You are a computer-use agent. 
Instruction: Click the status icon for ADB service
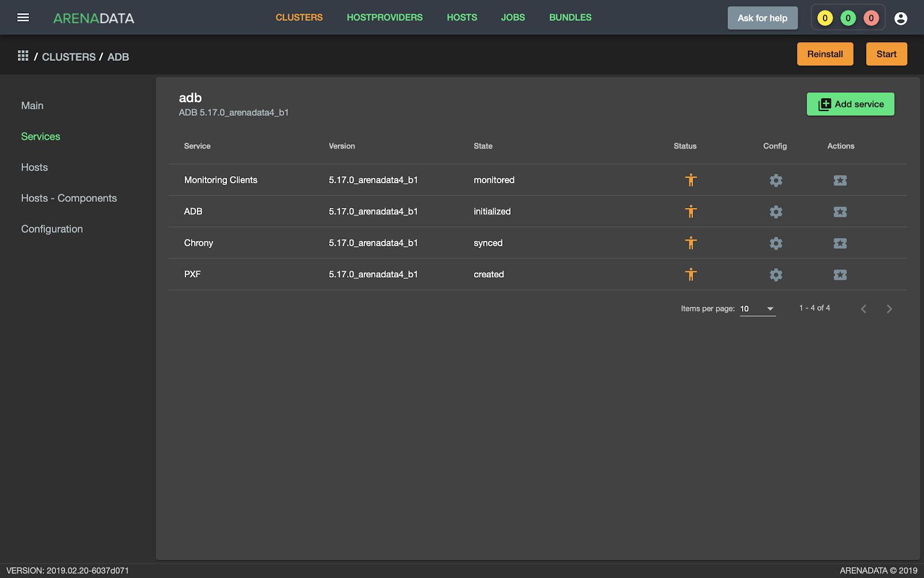click(x=691, y=212)
